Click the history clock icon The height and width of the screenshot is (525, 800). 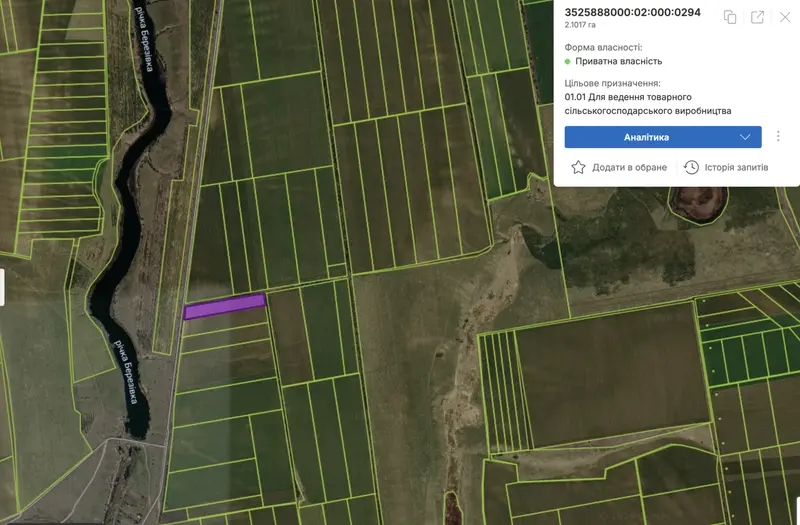click(x=691, y=167)
